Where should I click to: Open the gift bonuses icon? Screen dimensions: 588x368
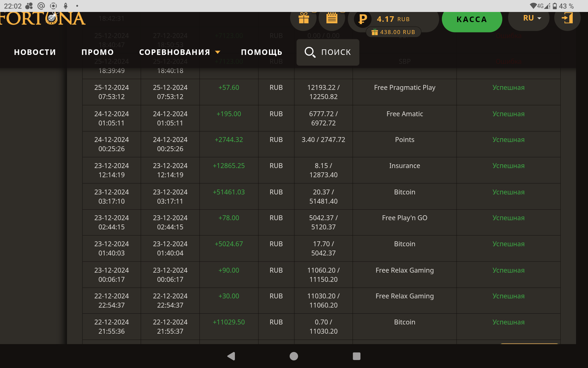pos(303,19)
